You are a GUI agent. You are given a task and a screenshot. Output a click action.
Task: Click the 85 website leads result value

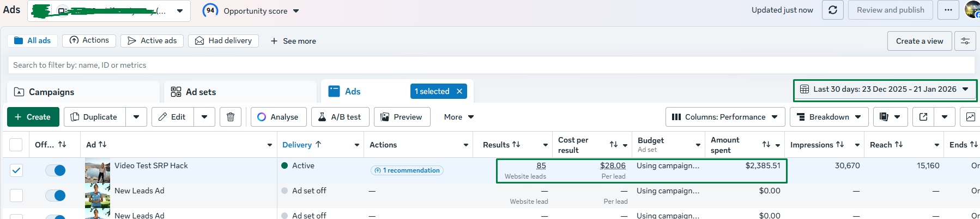click(541, 165)
